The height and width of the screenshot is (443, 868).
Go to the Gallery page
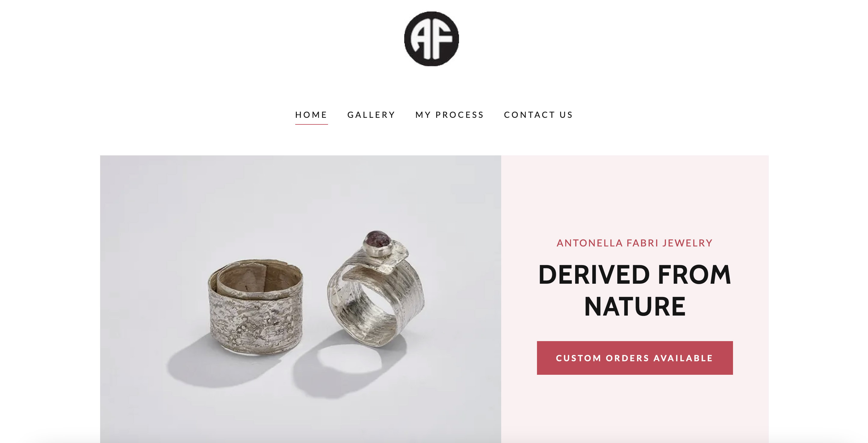click(371, 115)
